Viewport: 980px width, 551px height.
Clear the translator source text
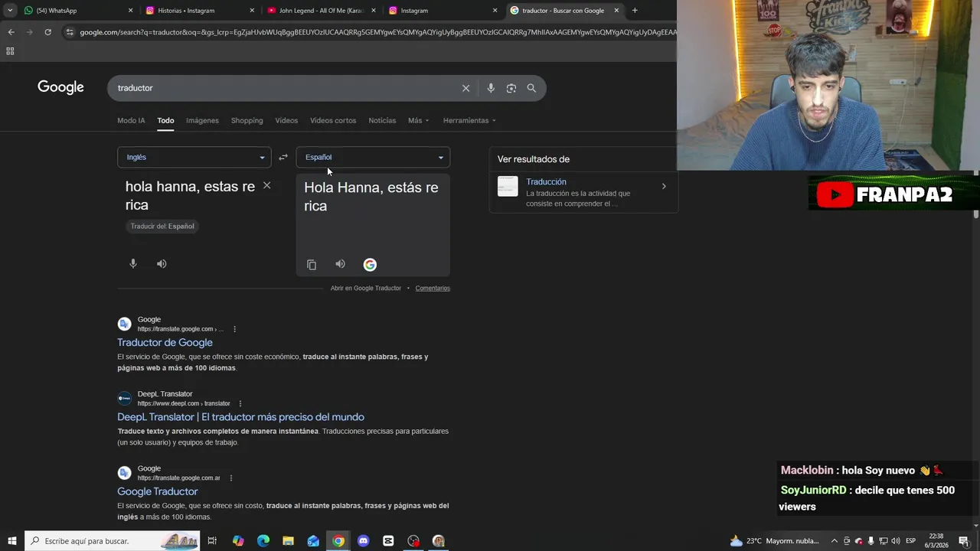(x=266, y=185)
